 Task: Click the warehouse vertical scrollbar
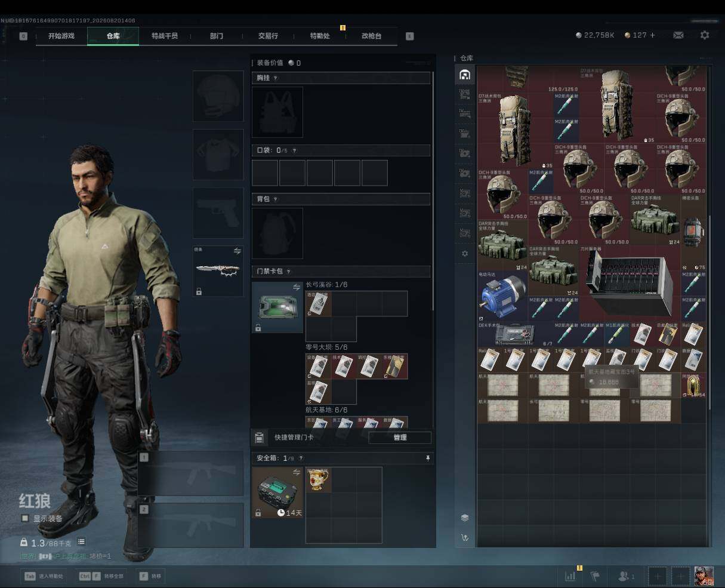click(709, 313)
